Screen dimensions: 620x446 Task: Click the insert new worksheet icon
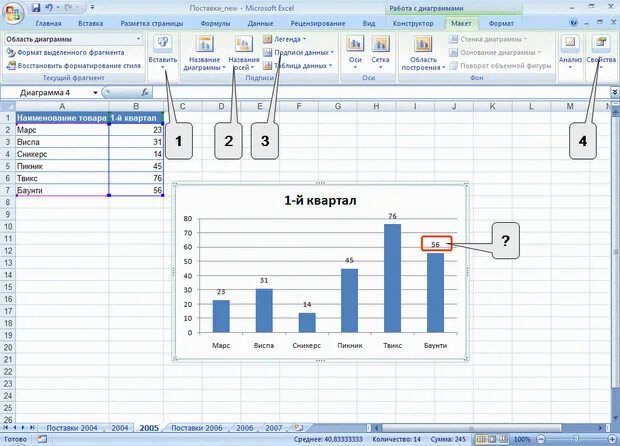299,428
